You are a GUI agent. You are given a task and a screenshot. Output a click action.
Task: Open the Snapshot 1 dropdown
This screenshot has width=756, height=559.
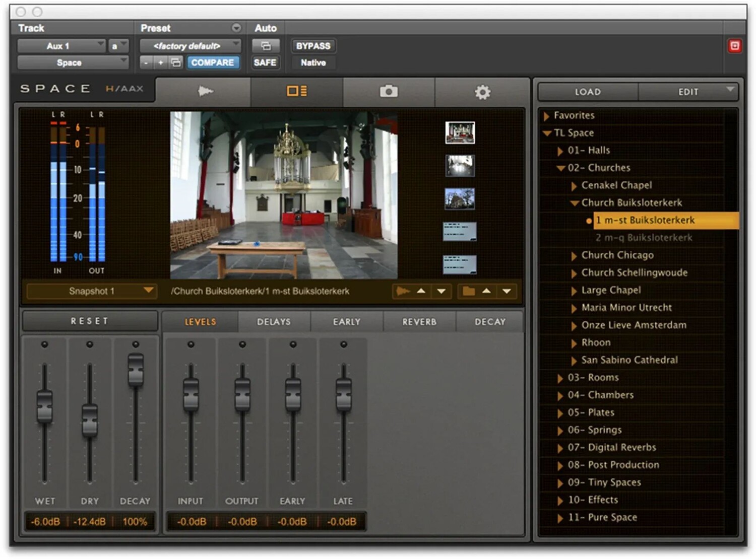(91, 291)
